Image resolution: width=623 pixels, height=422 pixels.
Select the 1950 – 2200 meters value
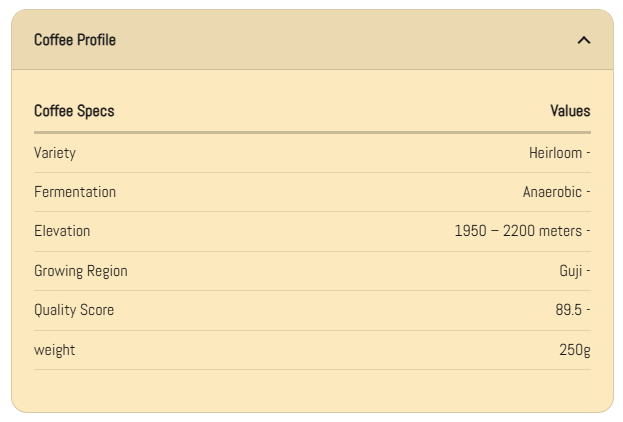(x=518, y=231)
